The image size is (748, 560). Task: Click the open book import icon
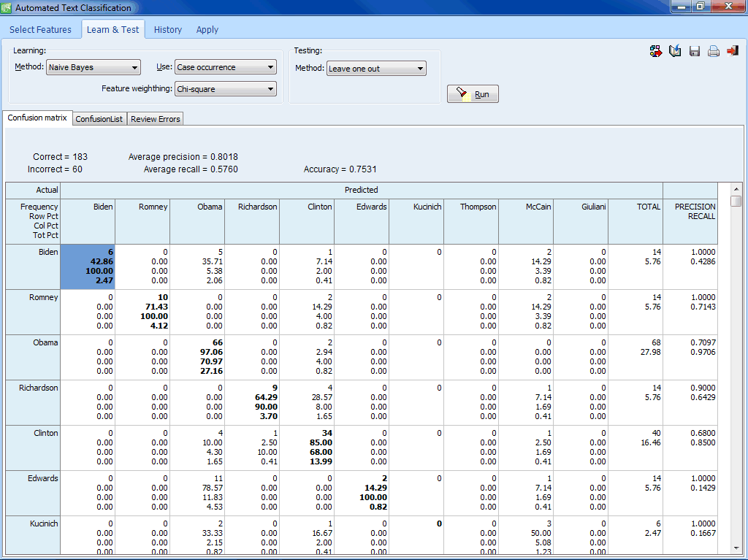pyautogui.click(x=675, y=51)
